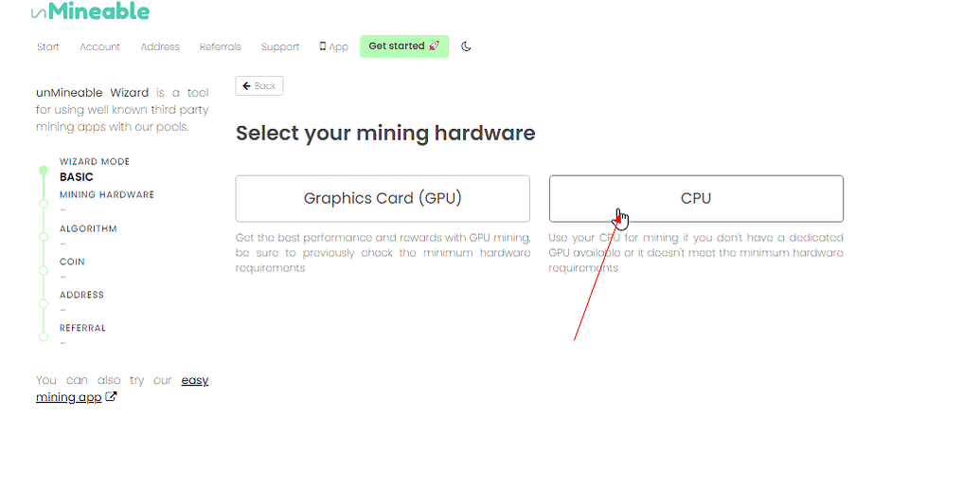Click the Back button with arrow
The image size is (980, 490).
coord(258,86)
